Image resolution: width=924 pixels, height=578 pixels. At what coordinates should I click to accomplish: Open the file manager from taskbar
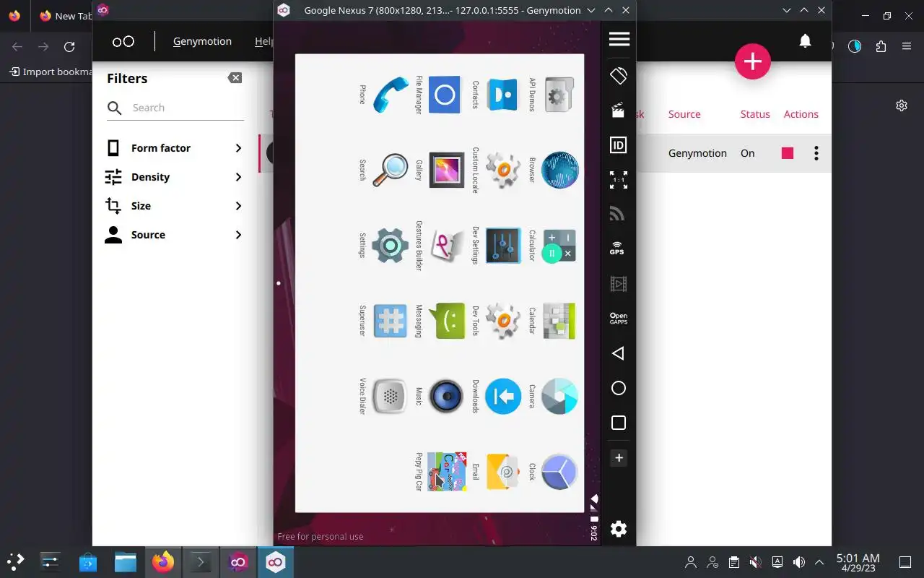[x=126, y=561]
